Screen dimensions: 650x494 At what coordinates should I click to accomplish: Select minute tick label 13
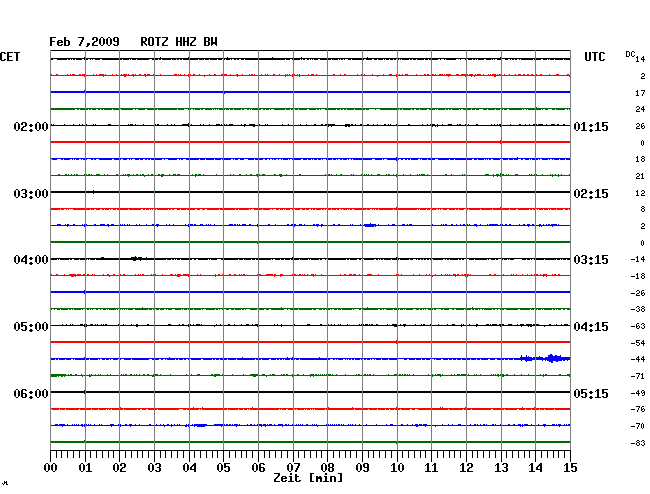coord(501,468)
